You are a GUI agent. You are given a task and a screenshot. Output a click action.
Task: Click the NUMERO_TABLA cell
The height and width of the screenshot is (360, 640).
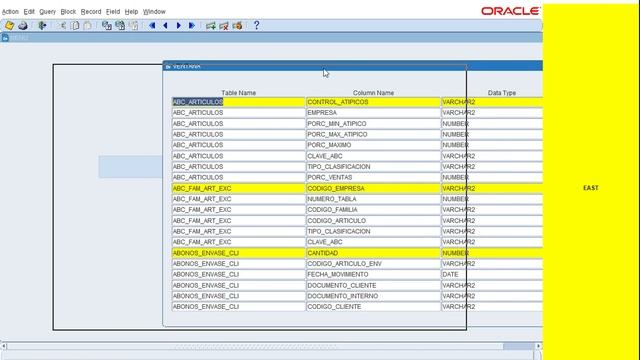(373, 199)
